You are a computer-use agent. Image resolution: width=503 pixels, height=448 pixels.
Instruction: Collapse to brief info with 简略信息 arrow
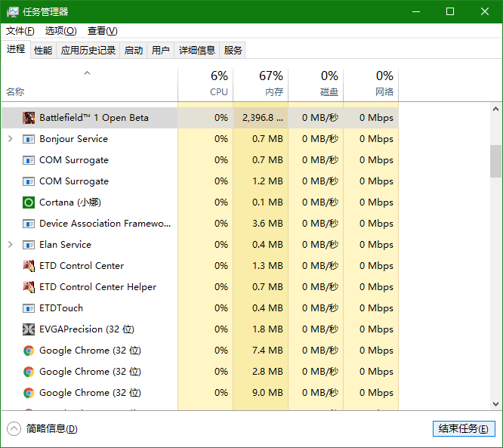(14, 429)
